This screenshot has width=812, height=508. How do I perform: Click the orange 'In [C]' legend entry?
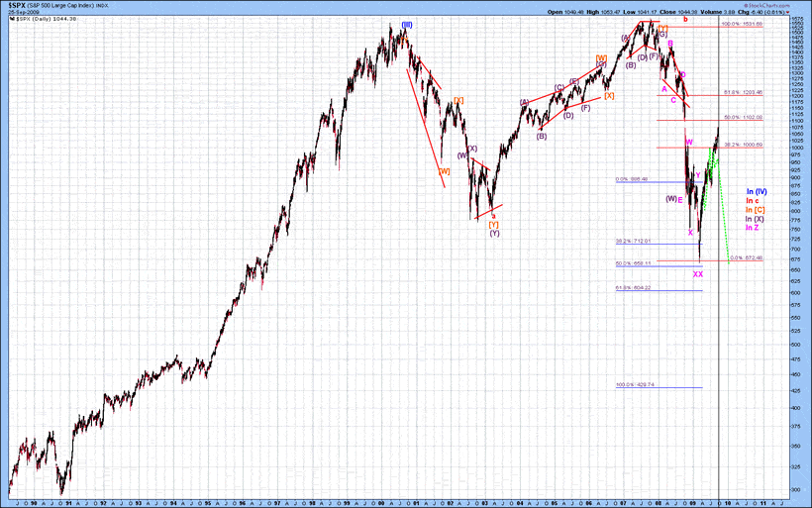[756, 210]
